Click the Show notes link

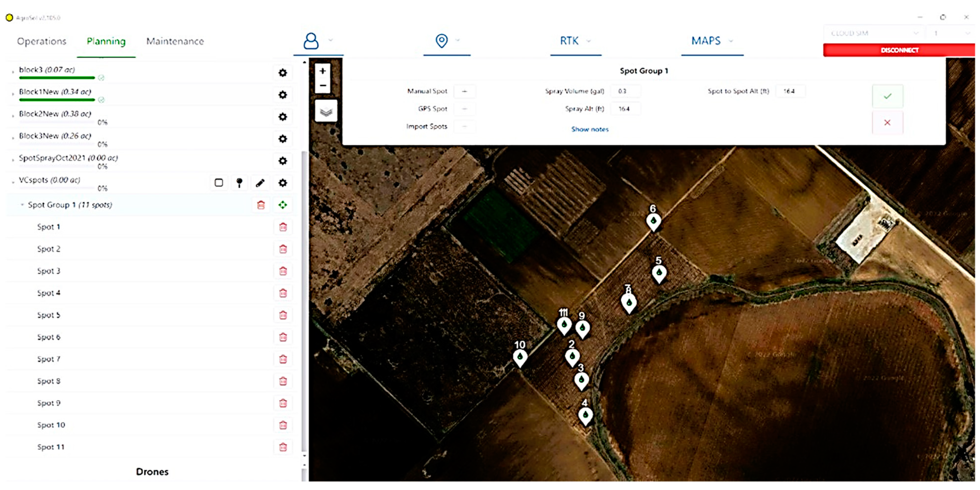[590, 130]
